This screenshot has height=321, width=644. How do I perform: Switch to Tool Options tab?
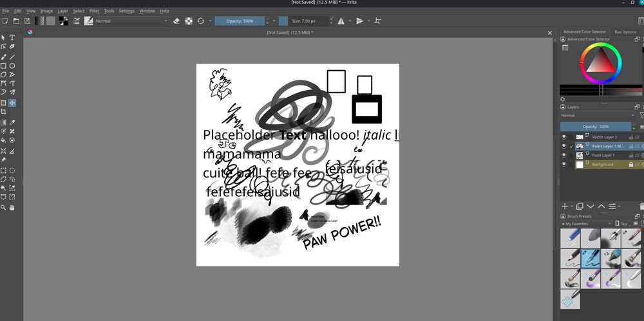coord(625,32)
